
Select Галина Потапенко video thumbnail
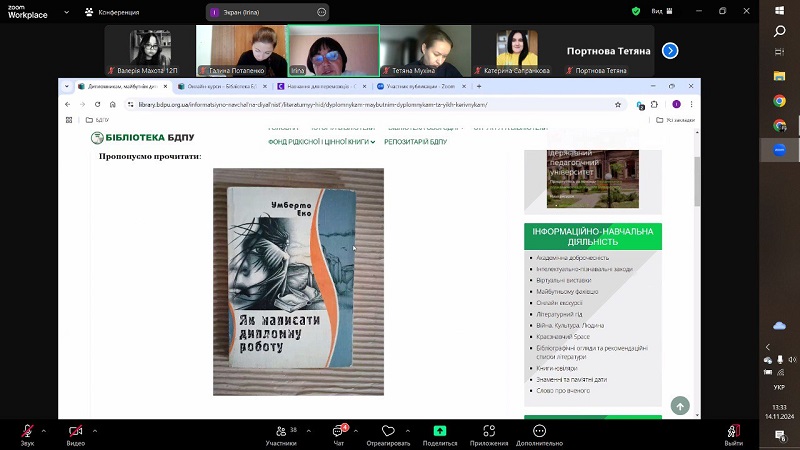(242, 51)
